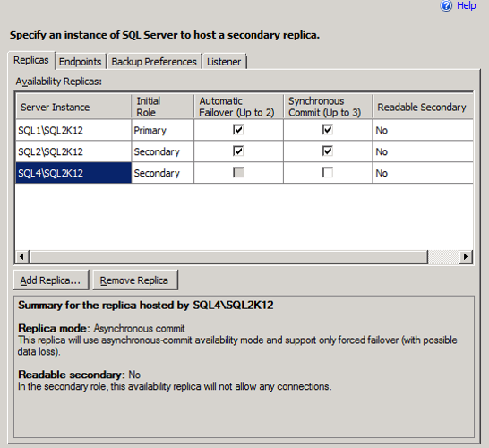This screenshot has width=489, height=448.
Task: Toggle Synchronous Commit for SQL2\SQL2K12
Action: (x=328, y=151)
